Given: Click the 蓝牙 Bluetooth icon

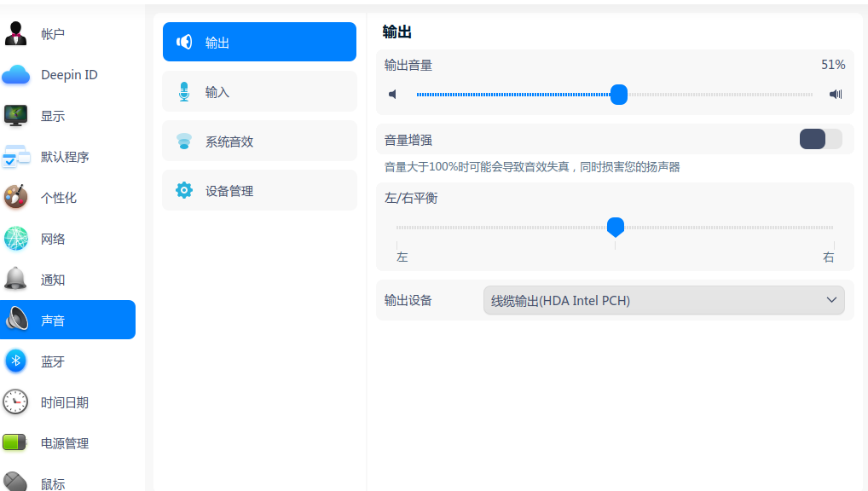Looking at the screenshot, I should click(16, 361).
